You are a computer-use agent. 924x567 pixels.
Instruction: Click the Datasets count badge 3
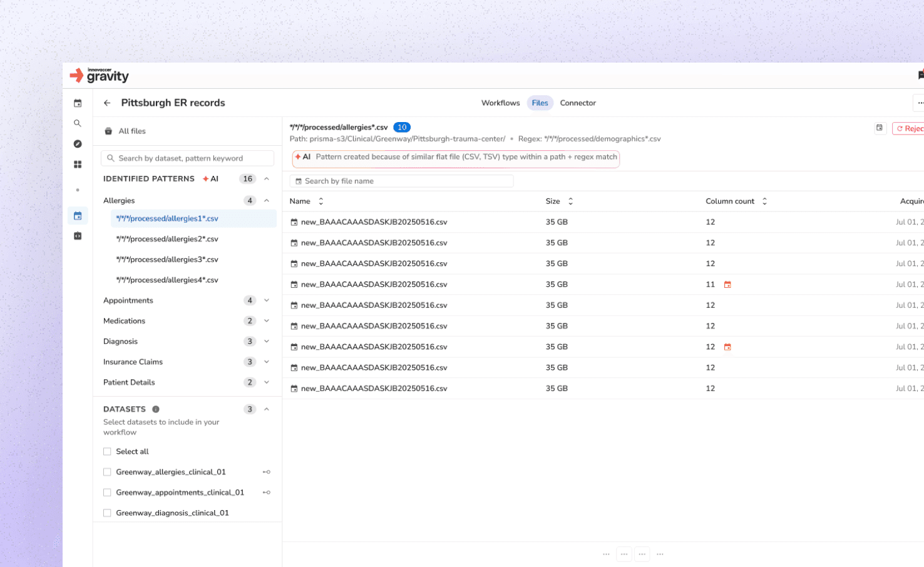click(250, 409)
